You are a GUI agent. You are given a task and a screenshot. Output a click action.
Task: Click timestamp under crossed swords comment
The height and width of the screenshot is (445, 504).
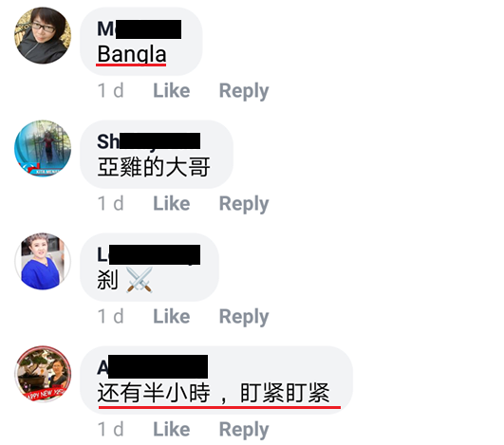110,316
